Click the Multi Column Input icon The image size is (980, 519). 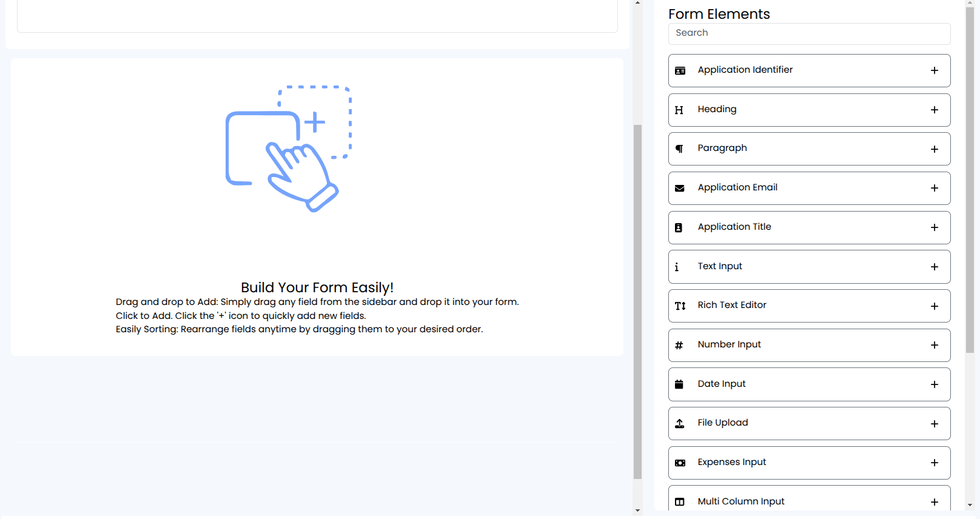(679, 501)
